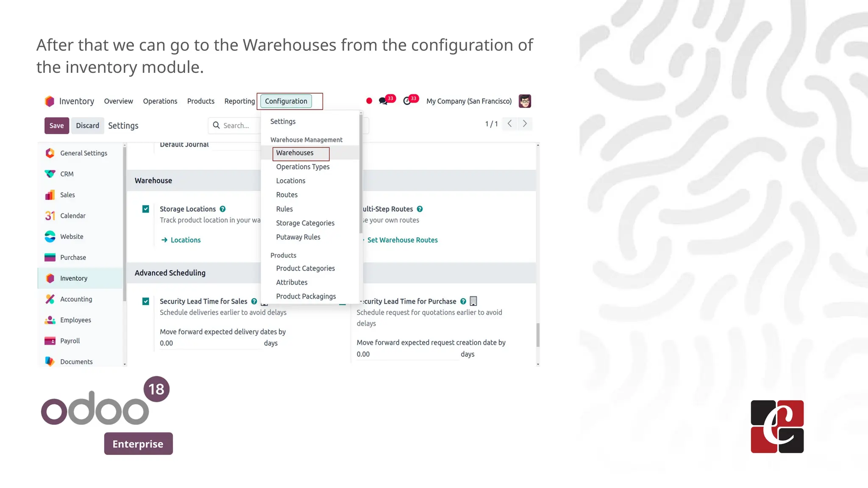Select General Settings icon in sidebar
868x488 pixels.
pos(50,153)
